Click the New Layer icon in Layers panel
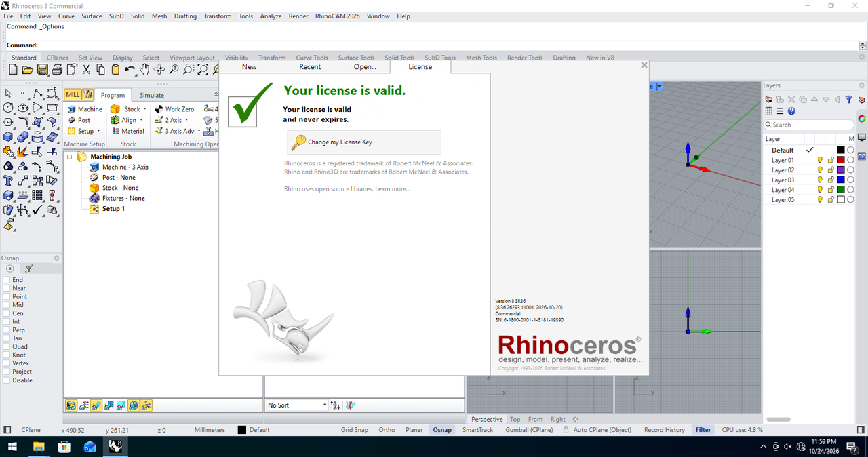 pyautogui.click(x=769, y=99)
